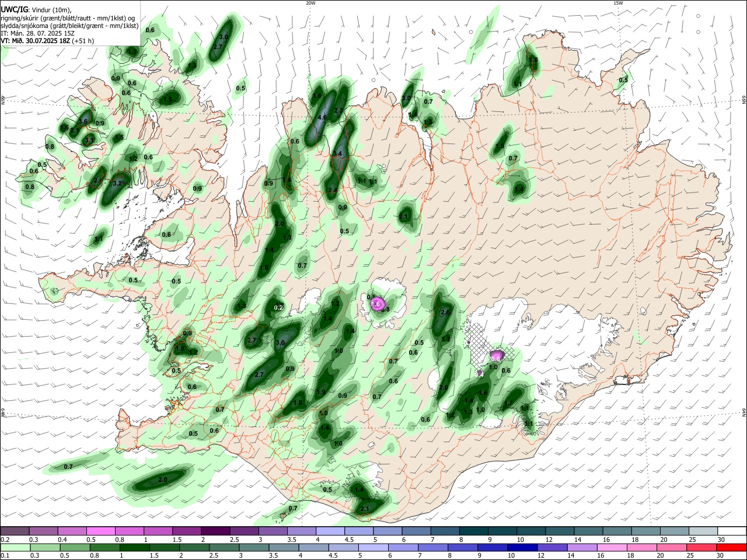Click valid time 'VT: Mið. 30.07.2025 18Z'
747x560 pixels.
pos(36,41)
